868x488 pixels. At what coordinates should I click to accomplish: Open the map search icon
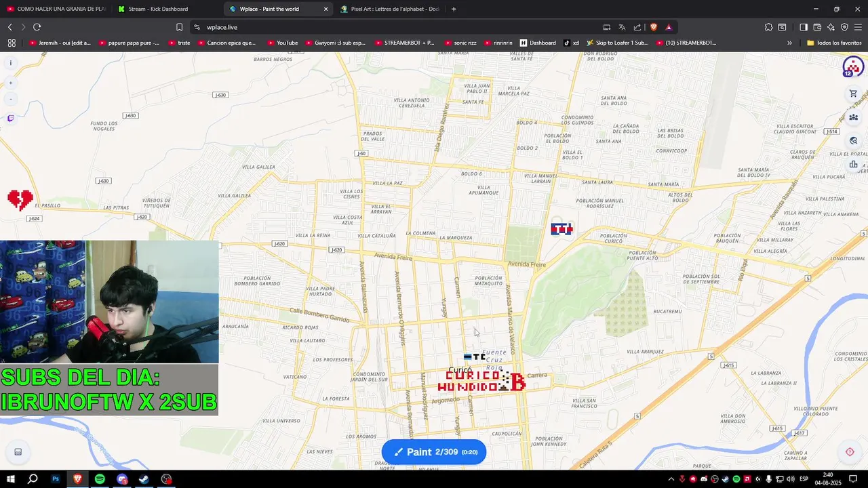tap(853, 141)
